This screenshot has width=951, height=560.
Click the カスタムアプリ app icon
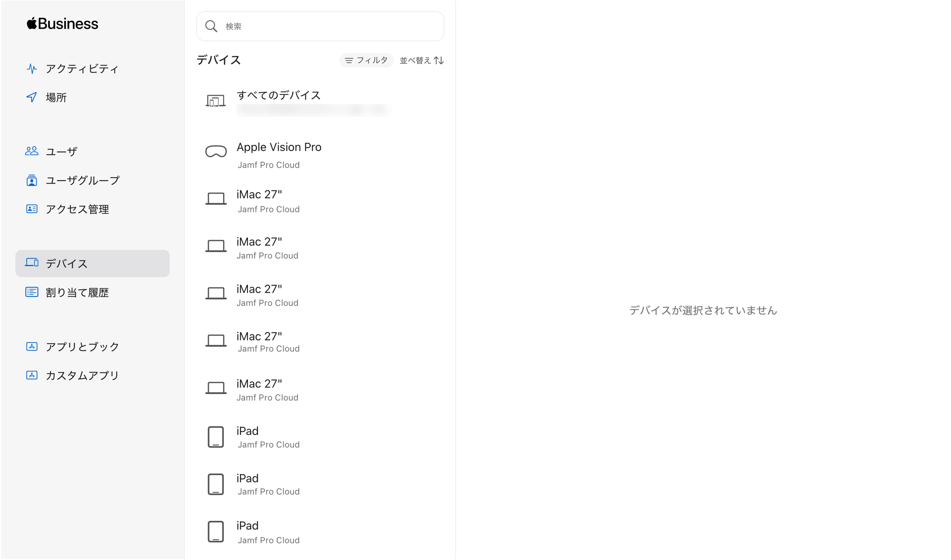[32, 376]
